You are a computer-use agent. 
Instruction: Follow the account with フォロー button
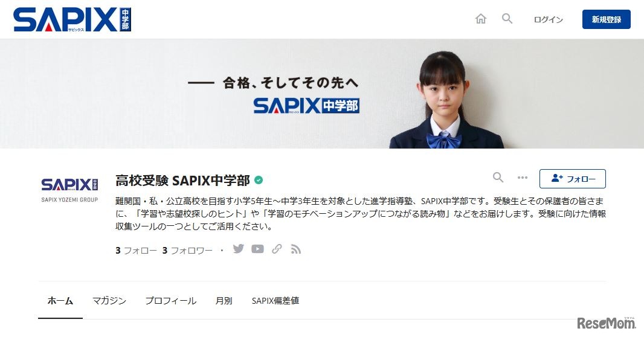tap(573, 179)
